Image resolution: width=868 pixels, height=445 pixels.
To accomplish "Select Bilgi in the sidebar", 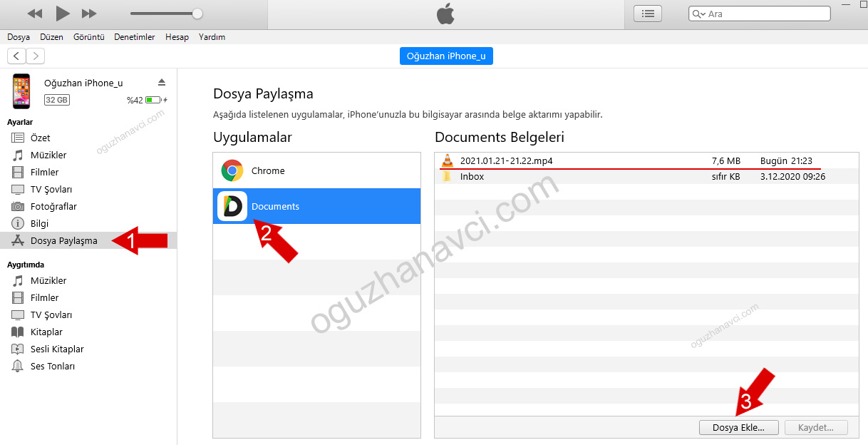I will [x=88, y=223].
